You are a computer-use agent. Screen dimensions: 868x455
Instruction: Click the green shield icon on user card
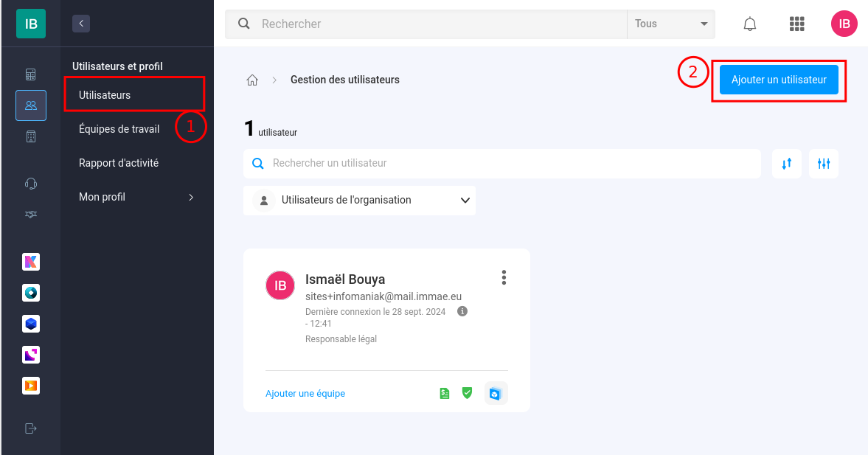coord(468,393)
